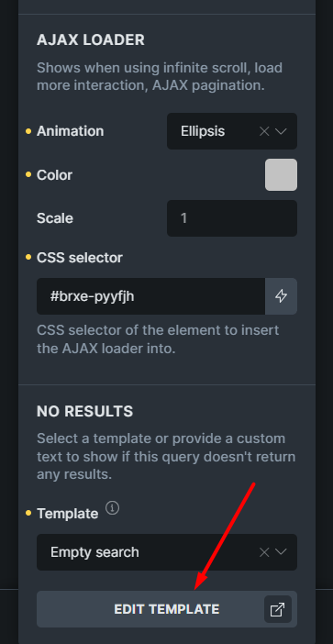The width and height of the screenshot is (333, 644).
Task: Expand the Animation dropdown chevron
Action: tap(281, 131)
